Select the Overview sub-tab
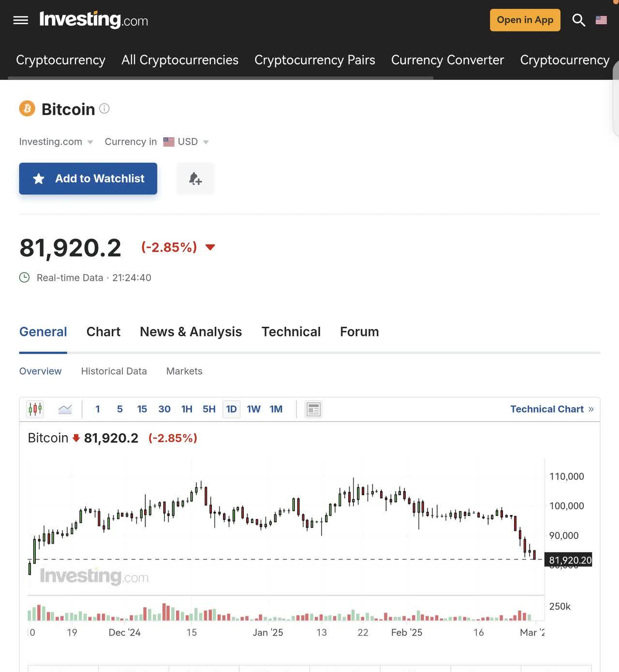Image resolution: width=619 pixels, height=672 pixels. click(x=40, y=371)
